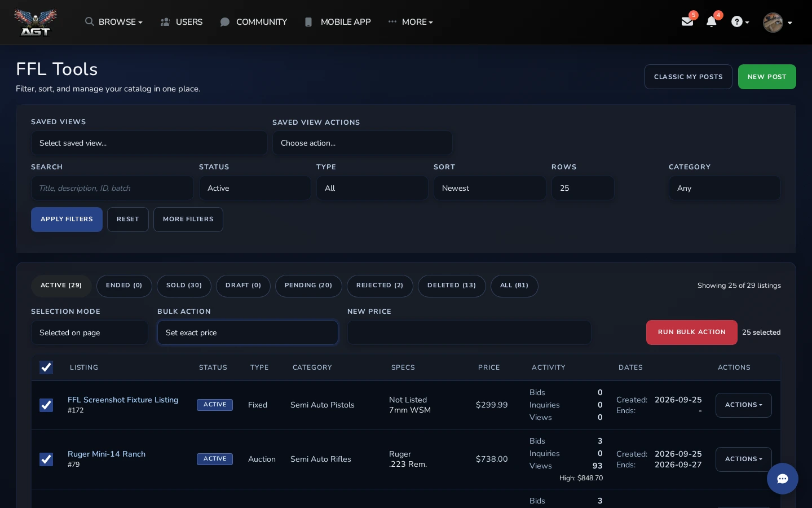Open the Status filter dropdown

[x=255, y=188]
